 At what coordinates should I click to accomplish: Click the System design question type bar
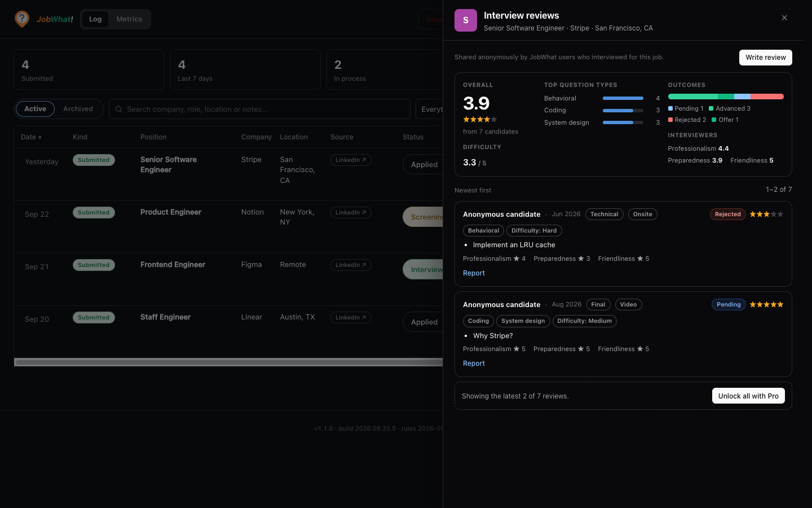623,122
